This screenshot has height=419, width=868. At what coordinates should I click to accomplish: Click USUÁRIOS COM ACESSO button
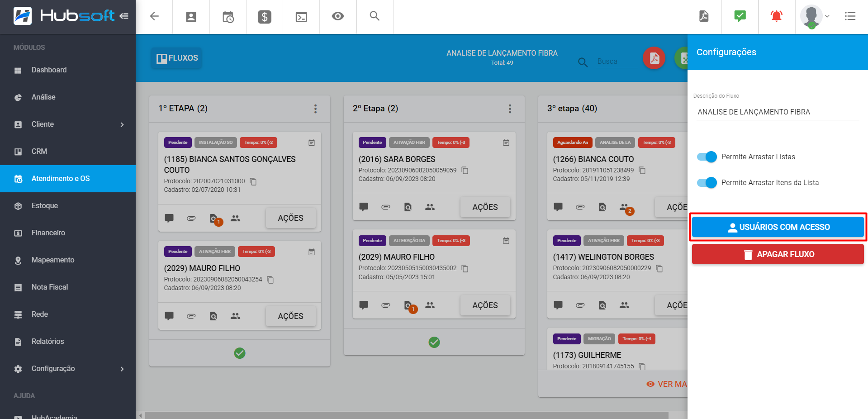point(778,227)
